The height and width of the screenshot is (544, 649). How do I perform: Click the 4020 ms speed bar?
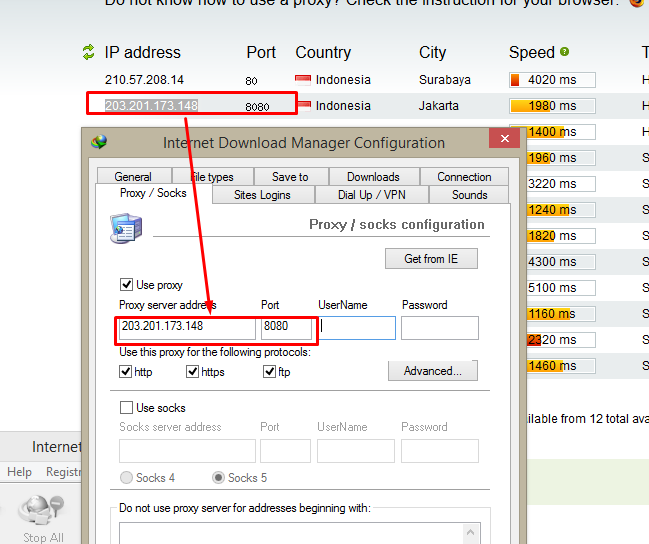553,80
